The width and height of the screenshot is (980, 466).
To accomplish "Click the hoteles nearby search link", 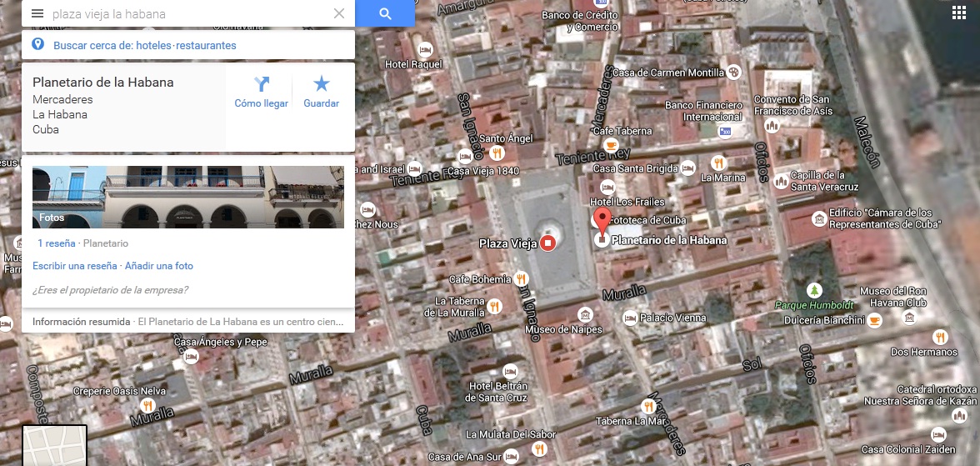I will pyautogui.click(x=153, y=46).
